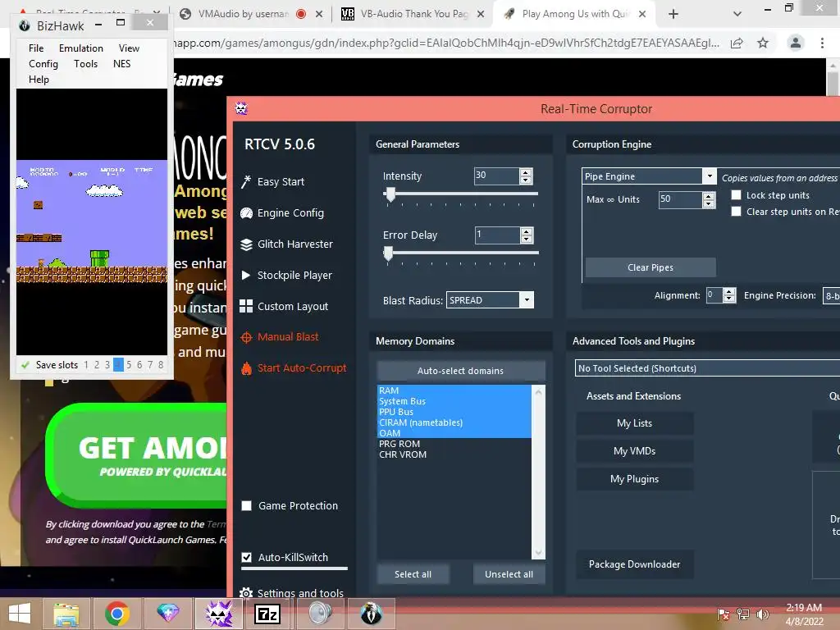Click the Clear Pipes button
Screen dimensions: 840x630
(651, 267)
